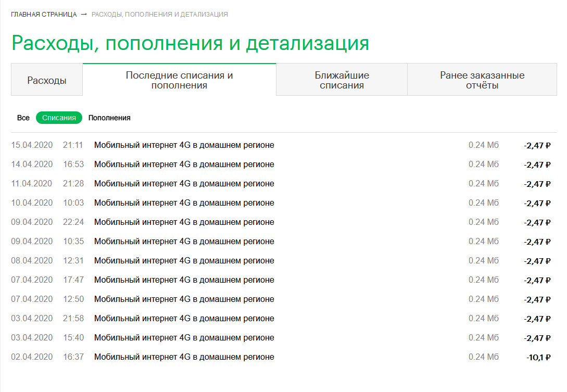567x392 pixels.
Task: Click the time 17:47 on 07.04.2020
Action: pos(73,280)
